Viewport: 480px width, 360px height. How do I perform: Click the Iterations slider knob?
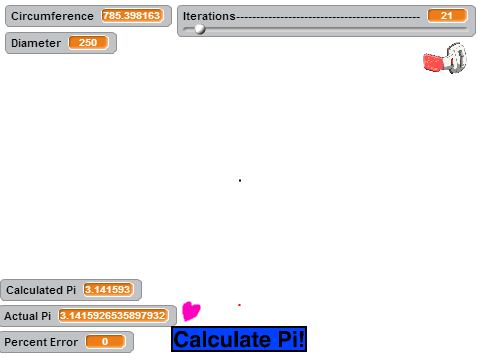200,29
